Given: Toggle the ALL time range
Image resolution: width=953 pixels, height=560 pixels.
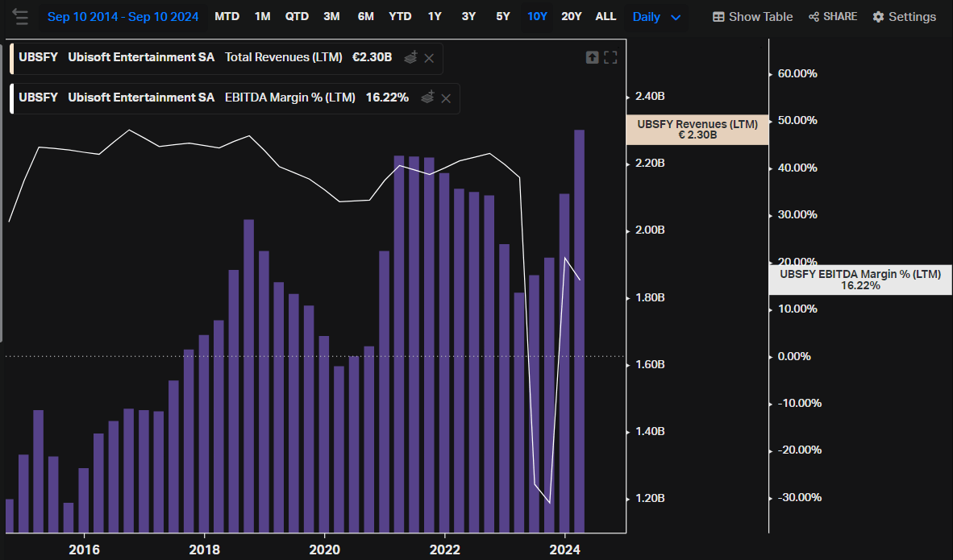Looking at the screenshot, I should pyautogui.click(x=606, y=15).
